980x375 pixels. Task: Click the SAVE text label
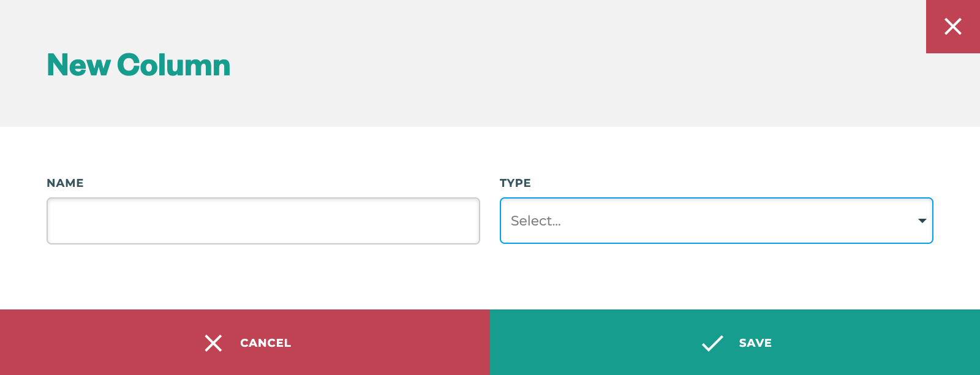(x=755, y=343)
